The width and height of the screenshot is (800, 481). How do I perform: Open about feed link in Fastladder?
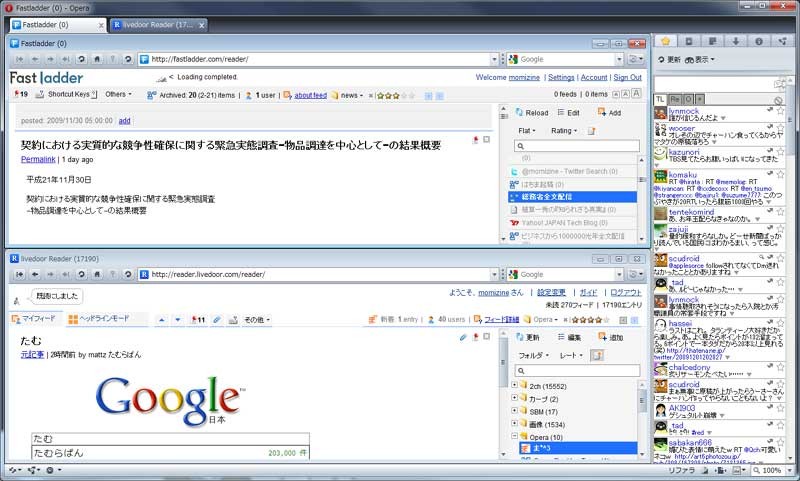[x=310, y=95]
